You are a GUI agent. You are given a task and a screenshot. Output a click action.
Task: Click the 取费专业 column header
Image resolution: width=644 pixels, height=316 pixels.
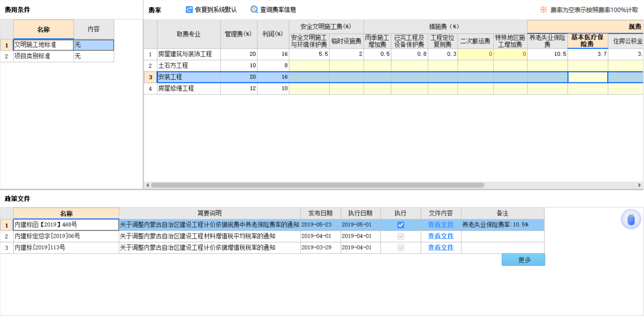coord(189,34)
